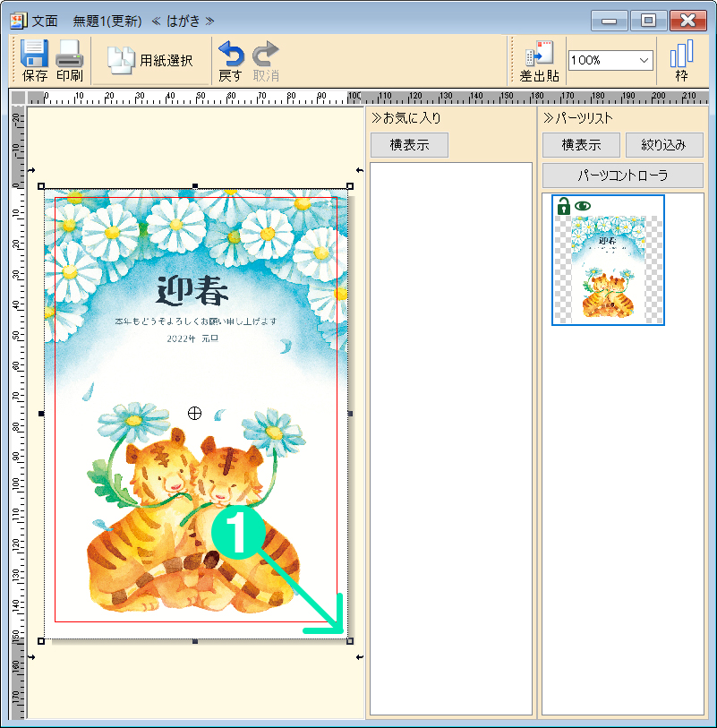The width and height of the screenshot is (717, 728).
Task: Click the center crosshair marker on canvas
Action: click(194, 413)
